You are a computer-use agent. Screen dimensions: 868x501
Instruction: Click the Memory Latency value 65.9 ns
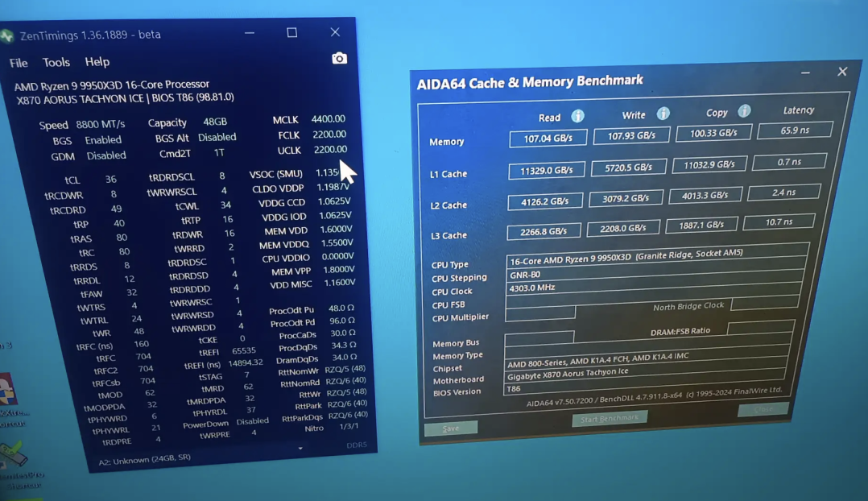[795, 130]
